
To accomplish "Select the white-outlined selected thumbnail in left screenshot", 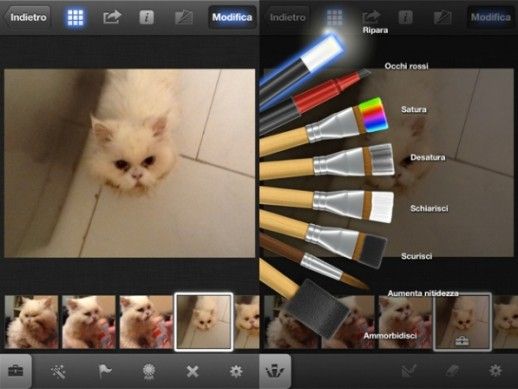I will (x=203, y=322).
